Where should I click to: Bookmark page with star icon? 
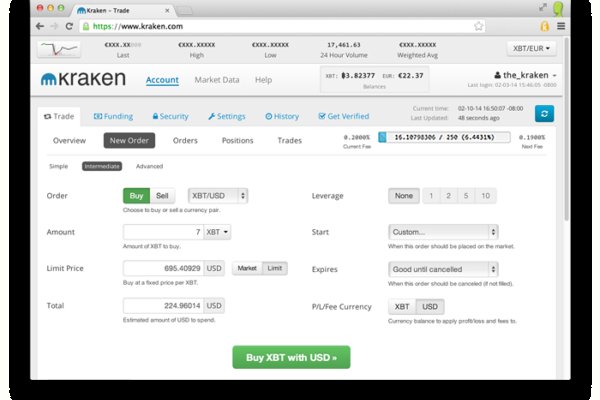coord(479,26)
